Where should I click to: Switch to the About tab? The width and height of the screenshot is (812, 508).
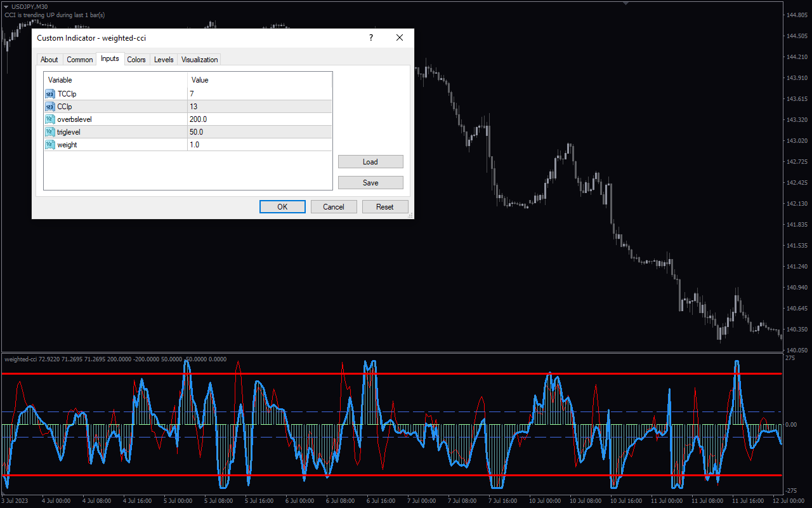pyautogui.click(x=49, y=60)
